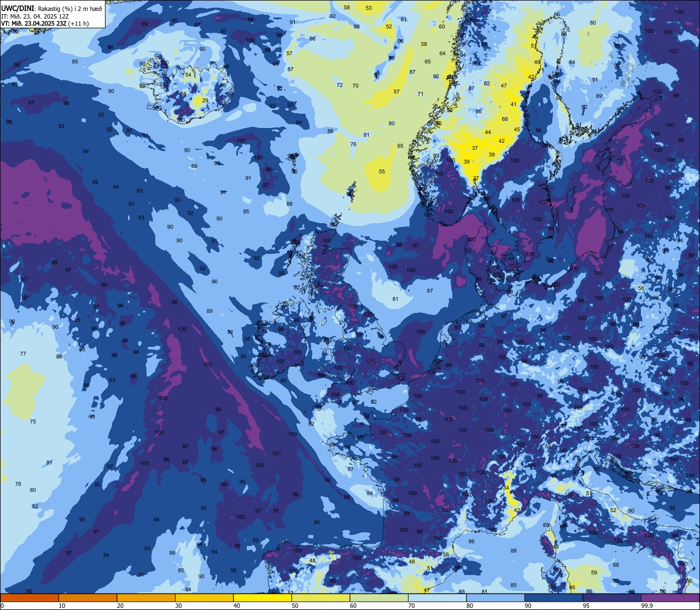Click the 72 value east of Iceland
This screenshot has width=700, height=610.
tap(340, 85)
